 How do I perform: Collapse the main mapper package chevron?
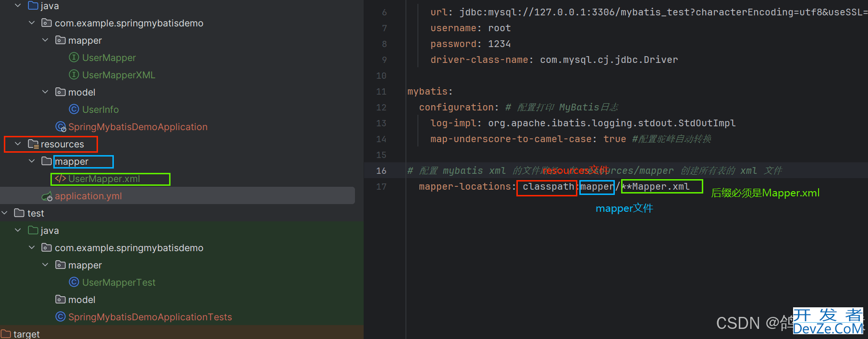pyautogui.click(x=45, y=40)
